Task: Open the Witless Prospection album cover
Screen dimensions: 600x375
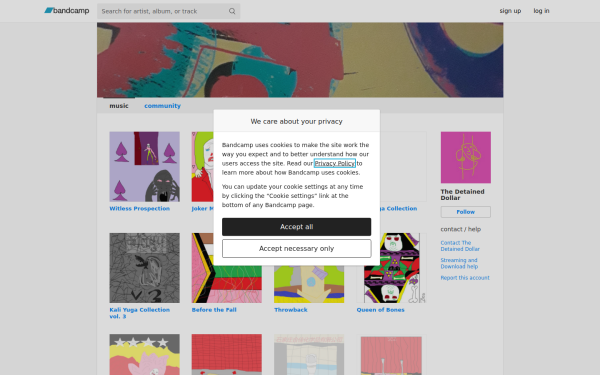Action: 145,167
